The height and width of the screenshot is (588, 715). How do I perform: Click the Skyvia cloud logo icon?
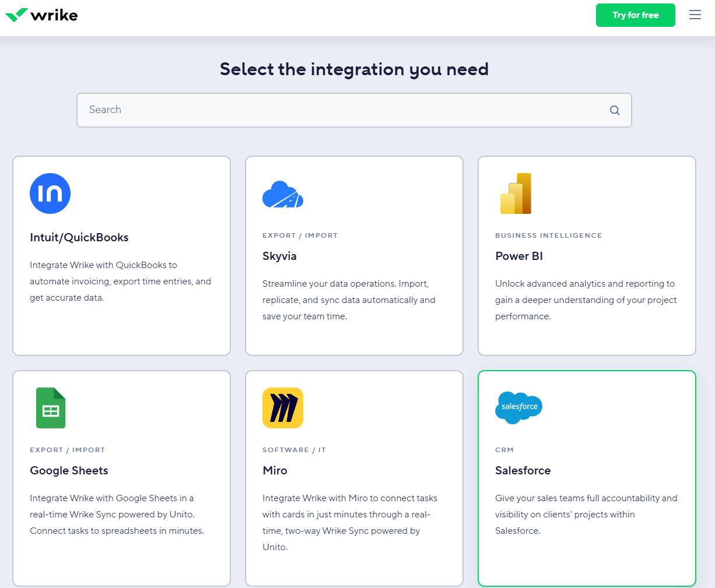(283, 194)
